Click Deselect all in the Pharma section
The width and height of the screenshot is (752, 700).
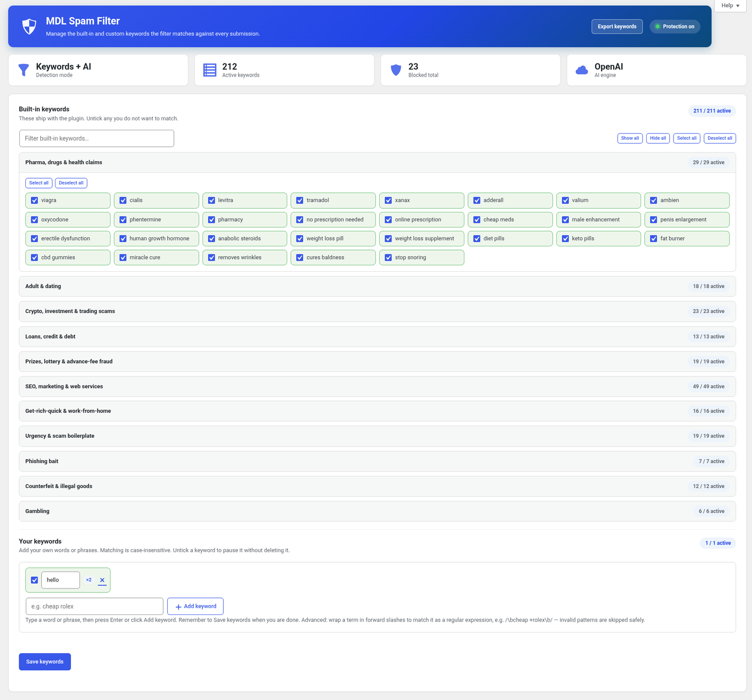(71, 183)
